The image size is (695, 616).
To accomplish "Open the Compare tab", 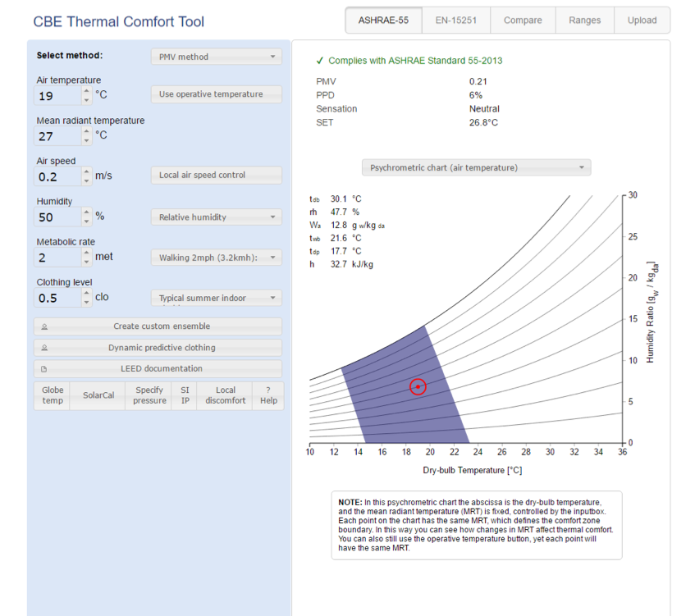I will [523, 20].
